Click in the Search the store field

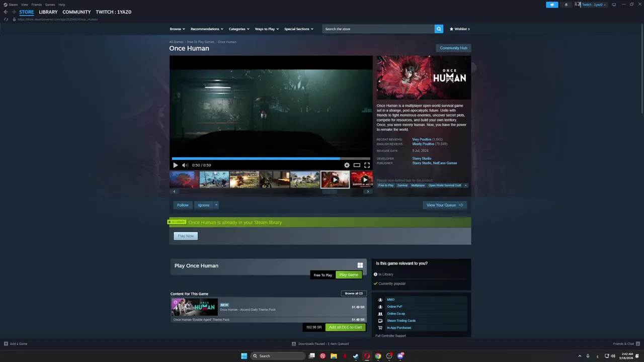click(x=378, y=29)
